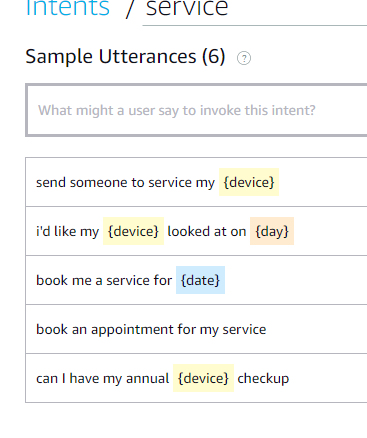Click the 'Sample Utterances (6)' heading
Image resolution: width=367 pixels, height=438 pixels.
click(x=125, y=56)
